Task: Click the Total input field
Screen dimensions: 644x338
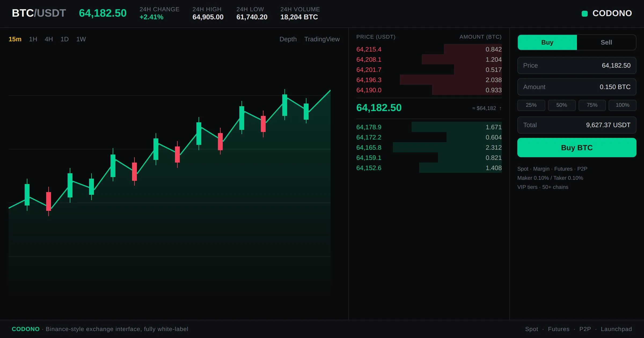Action: pos(577,125)
